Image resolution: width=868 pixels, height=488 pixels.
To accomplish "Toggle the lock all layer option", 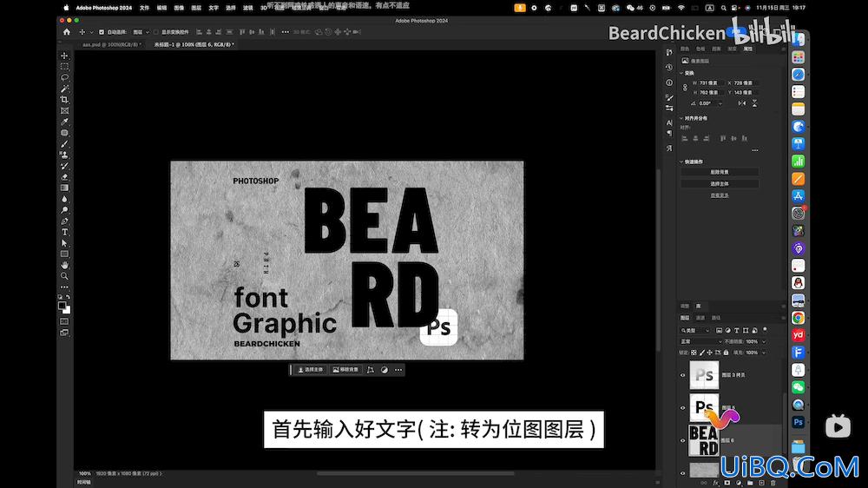I will point(726,353).
